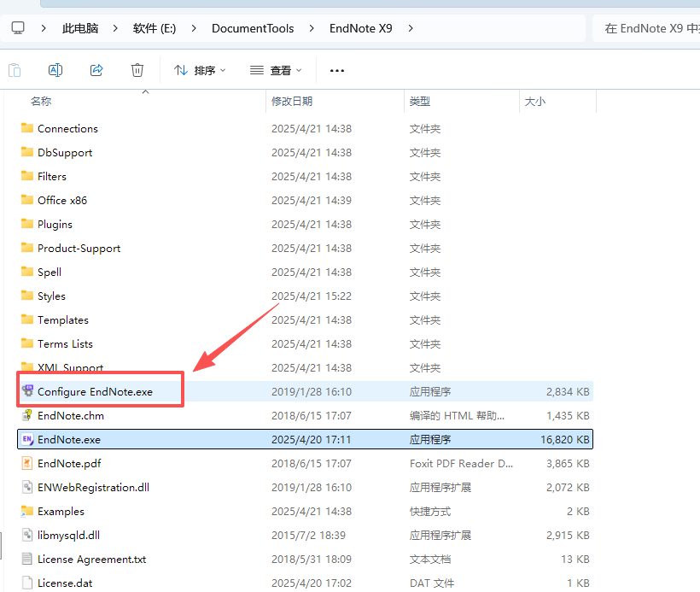Click the Examples shortcut folder icon
The image size is (700, 592).
(27, 511)
